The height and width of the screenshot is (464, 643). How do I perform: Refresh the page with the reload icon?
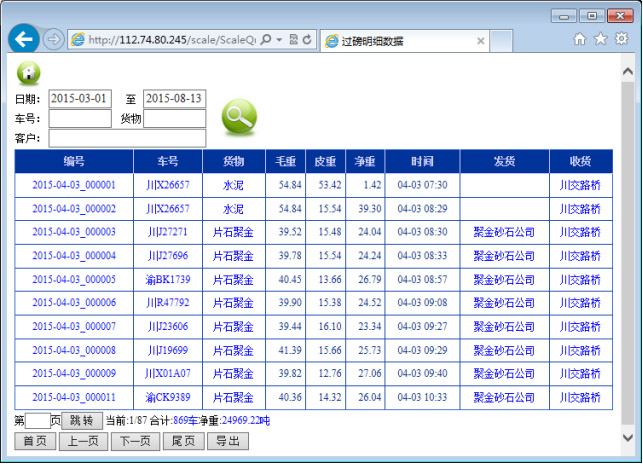pyautogui.click(x=307, y=39)
